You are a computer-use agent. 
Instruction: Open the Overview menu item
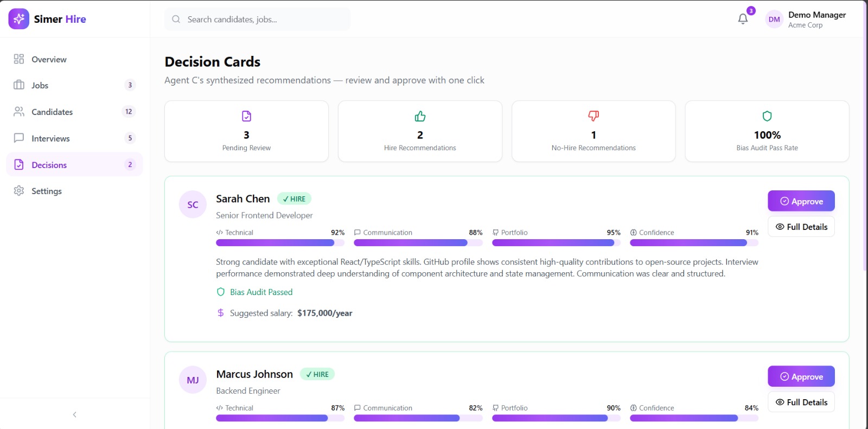[74, 59]
